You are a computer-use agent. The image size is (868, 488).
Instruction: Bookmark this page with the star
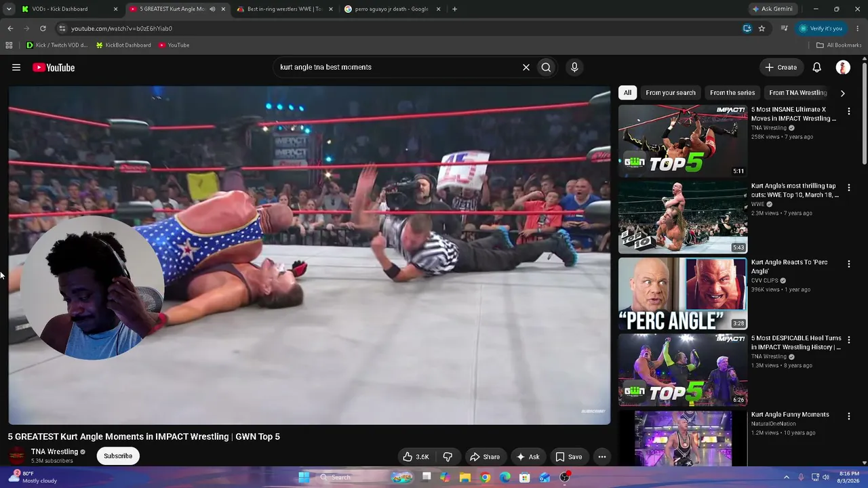[762, 28]
